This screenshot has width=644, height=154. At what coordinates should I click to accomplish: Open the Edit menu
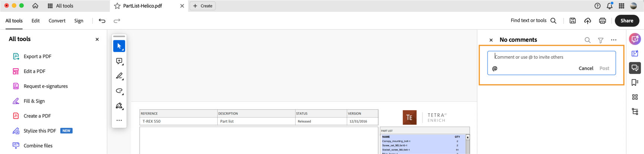(35, 21)
